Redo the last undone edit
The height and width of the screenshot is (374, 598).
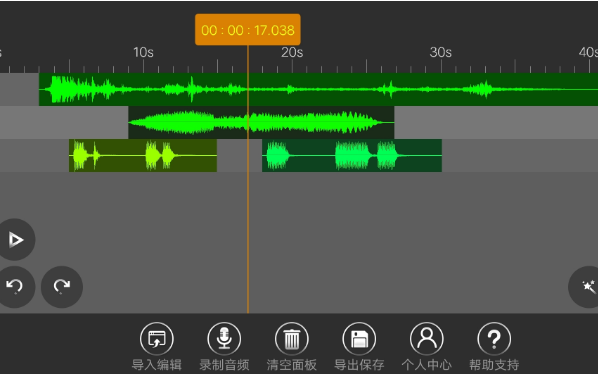coord(62,286)
